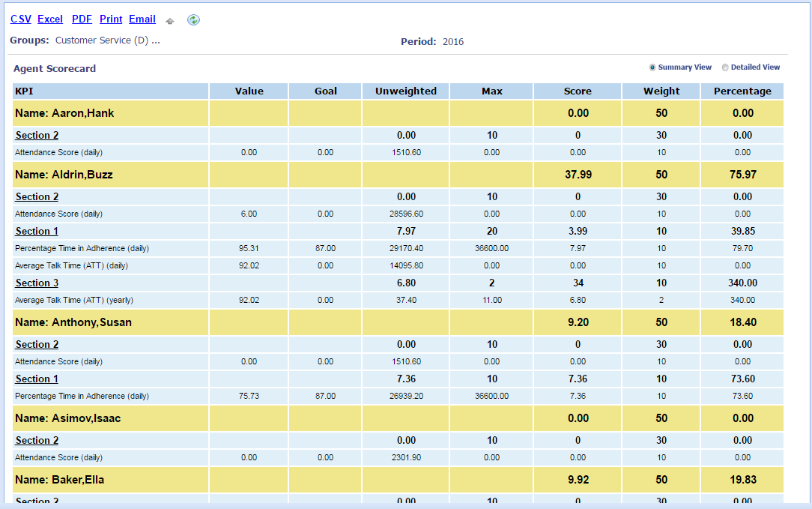Export the report to Excel
The image size is (812, 509).
click(x=50, y=19)
